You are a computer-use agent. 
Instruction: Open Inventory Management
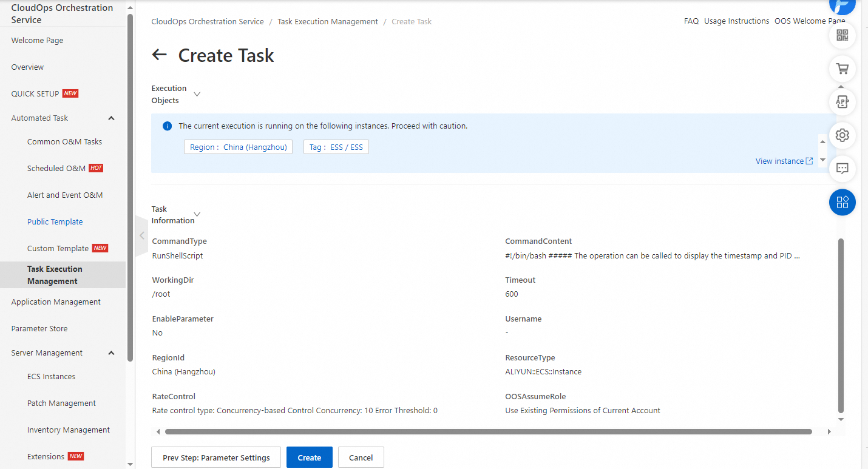[x=69, y=430]
